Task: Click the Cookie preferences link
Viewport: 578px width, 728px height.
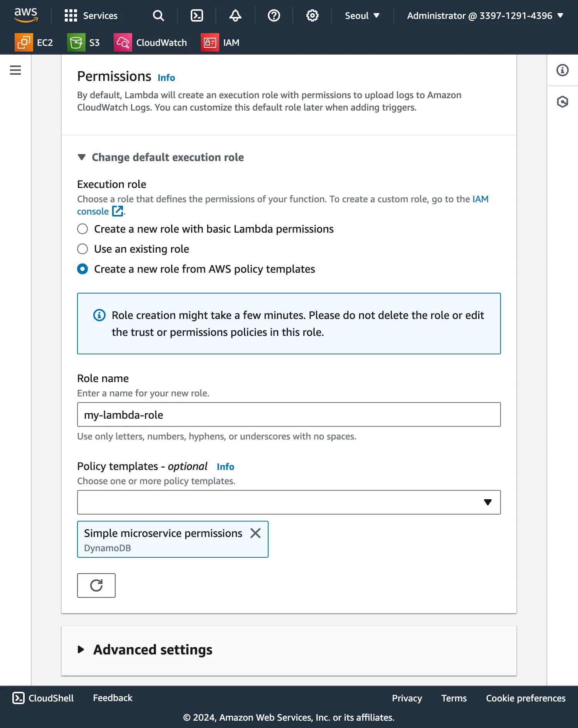Action: click(x=526, y=698)
